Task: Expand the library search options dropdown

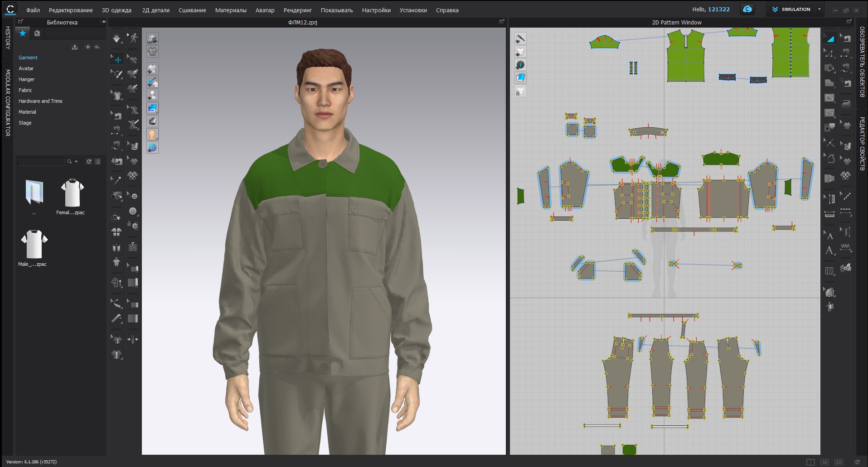Action: click(76, 162)
